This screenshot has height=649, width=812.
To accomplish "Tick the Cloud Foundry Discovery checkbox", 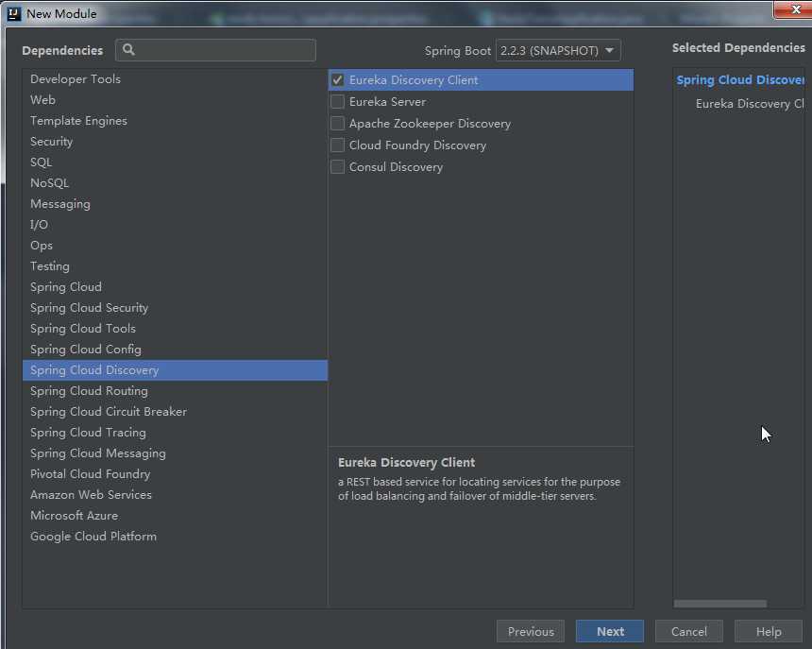I will tap(338, 145).
